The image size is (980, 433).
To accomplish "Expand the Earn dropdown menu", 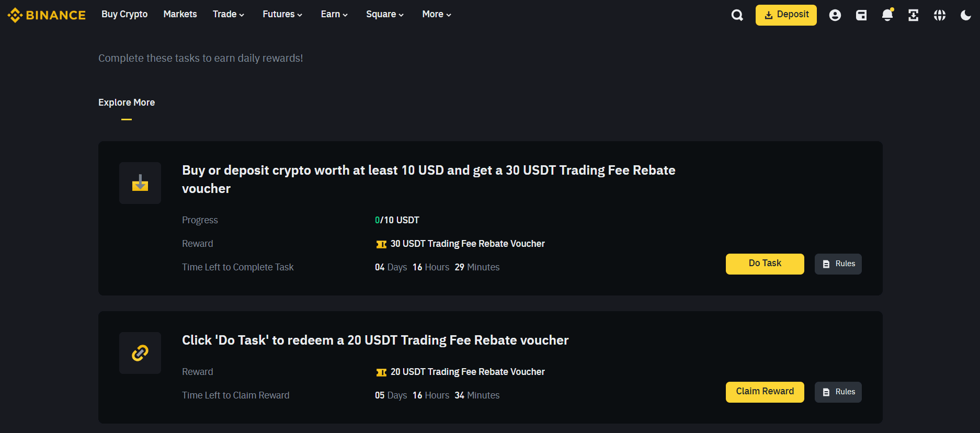I will point(334,14).
